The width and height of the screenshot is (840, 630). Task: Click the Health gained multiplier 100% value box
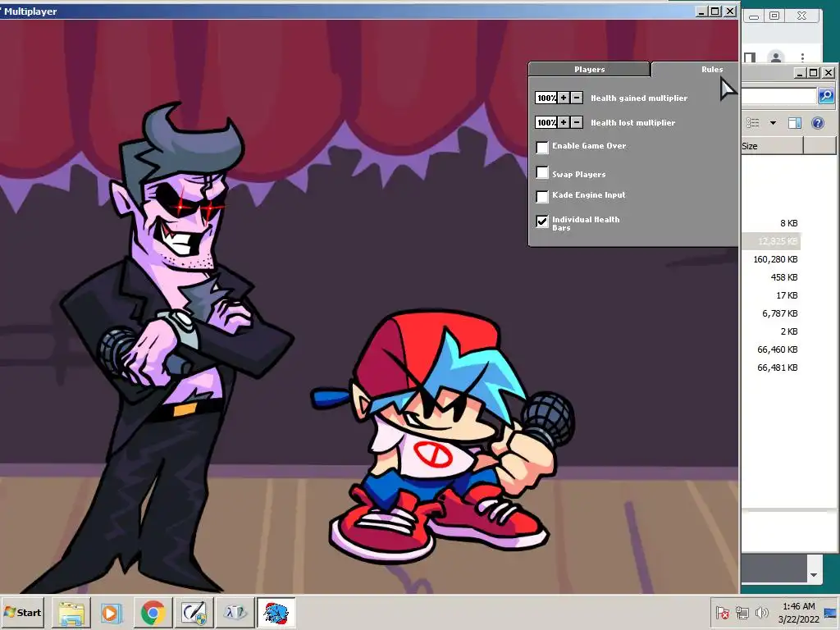click(546, 98)
